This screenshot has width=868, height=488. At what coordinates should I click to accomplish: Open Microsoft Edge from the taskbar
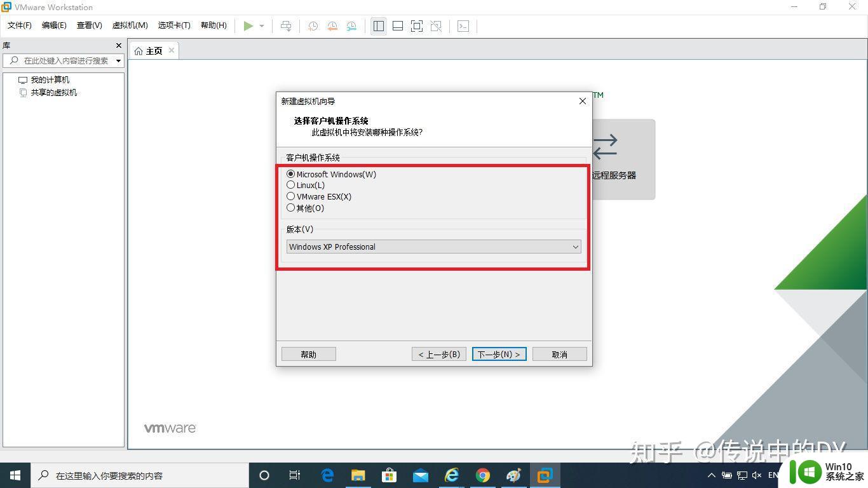(327, 475)
